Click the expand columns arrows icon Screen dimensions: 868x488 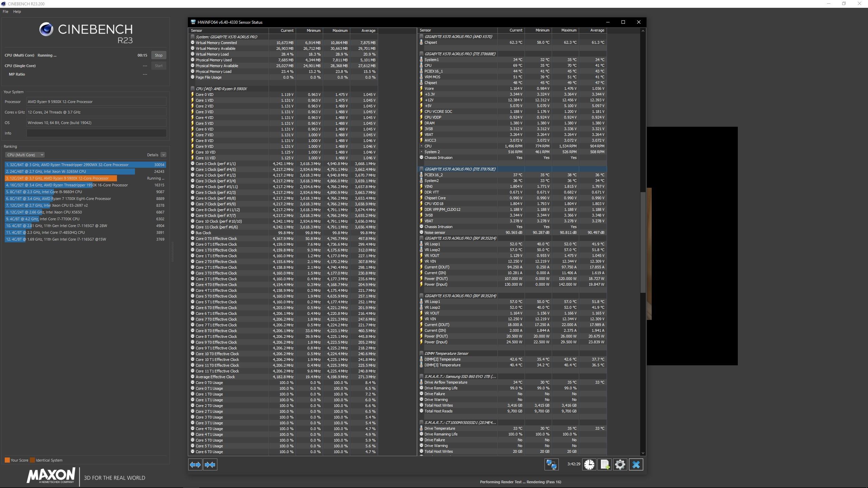click(x=195, y=465)
